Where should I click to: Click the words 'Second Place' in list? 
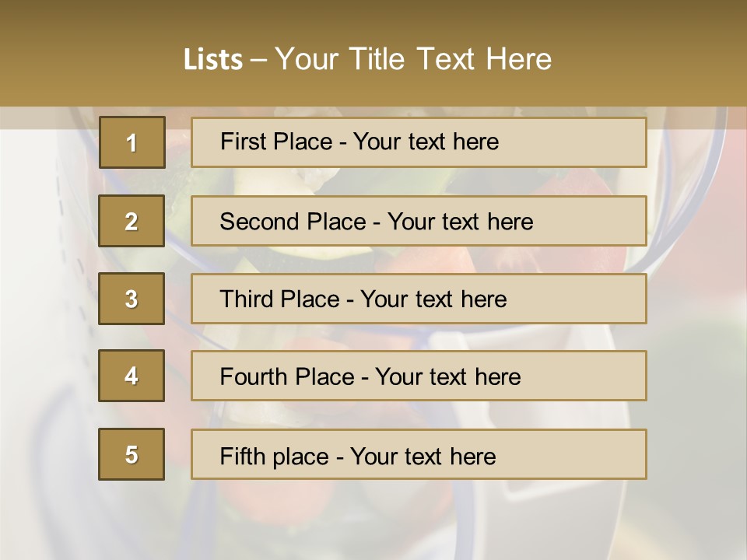[293, 222]
